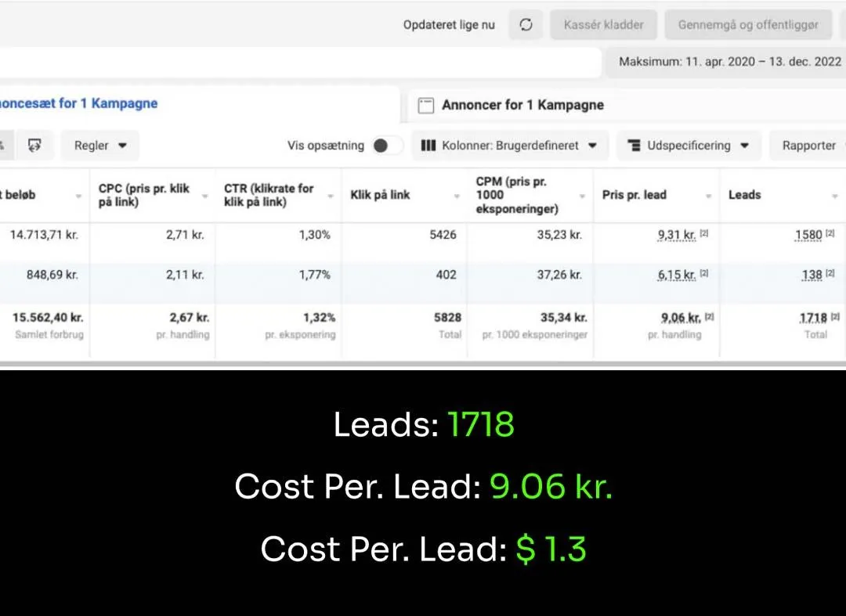
Task: Click total 9,06 kr. price per lead
Action: (681, 318)
